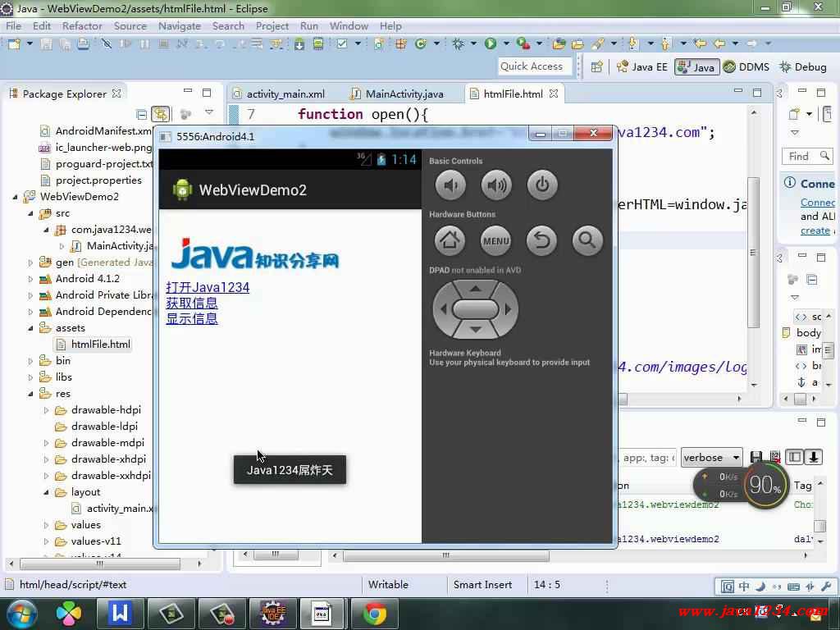Click the Connect link in the side panel
Screen dimensions: 840x630
818,203
